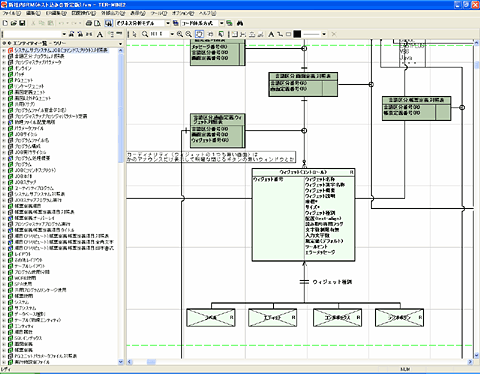Select the stepped connector line tool
Screen dimensions: 480x374
pyautogui.click(x=280, y=34)
